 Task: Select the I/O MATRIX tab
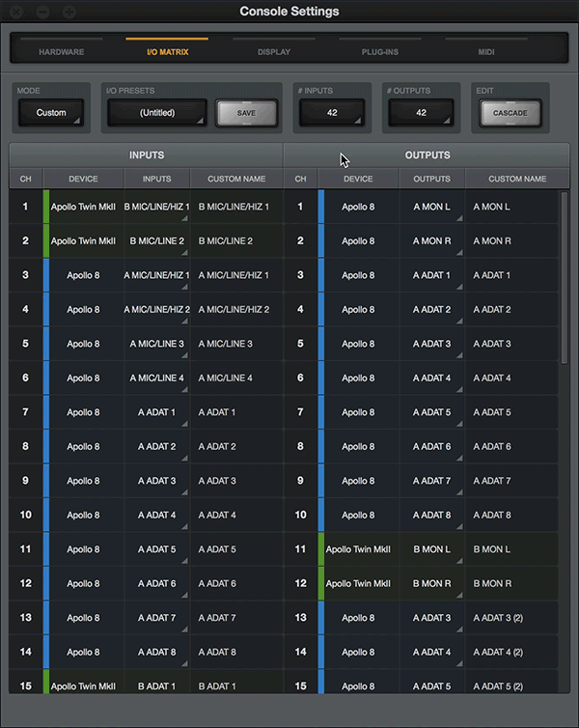pos(168,51)
